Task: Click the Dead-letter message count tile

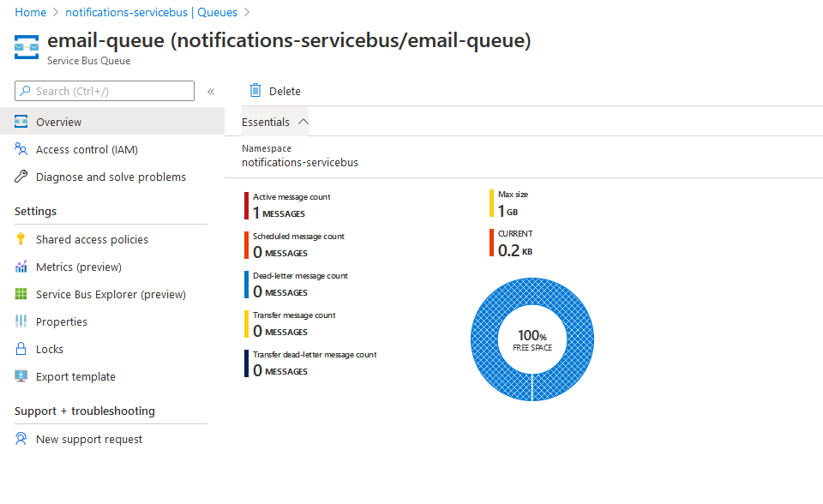Action: coord(296,285)
